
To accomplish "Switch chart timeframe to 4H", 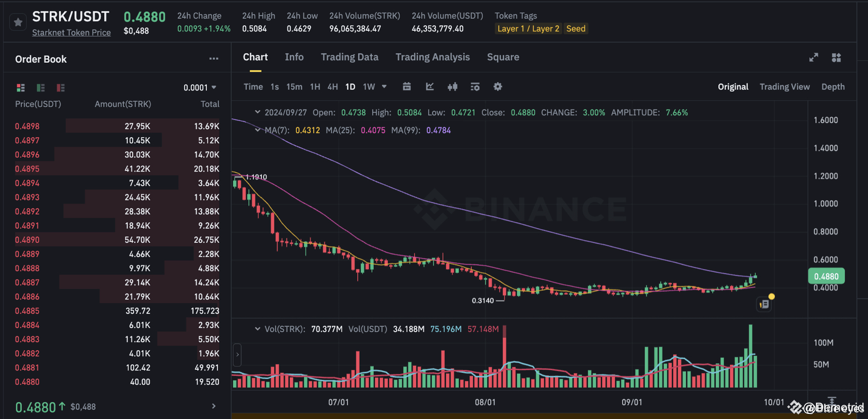I will [x=332, y=87].
